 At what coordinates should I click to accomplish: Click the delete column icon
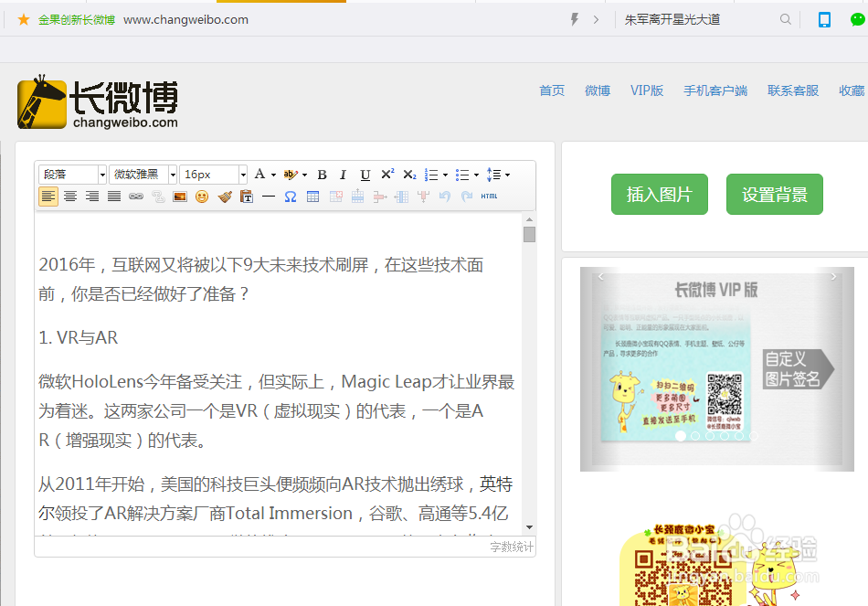(423, 197)
